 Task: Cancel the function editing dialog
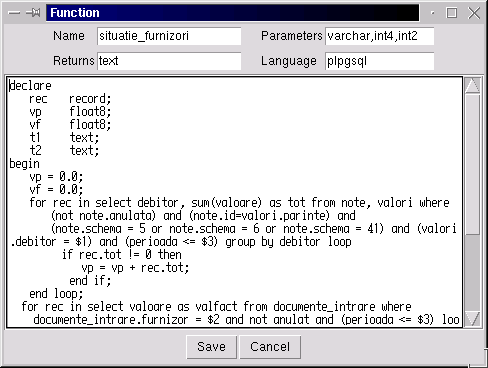pyautogui.click(x=270, y=347)
